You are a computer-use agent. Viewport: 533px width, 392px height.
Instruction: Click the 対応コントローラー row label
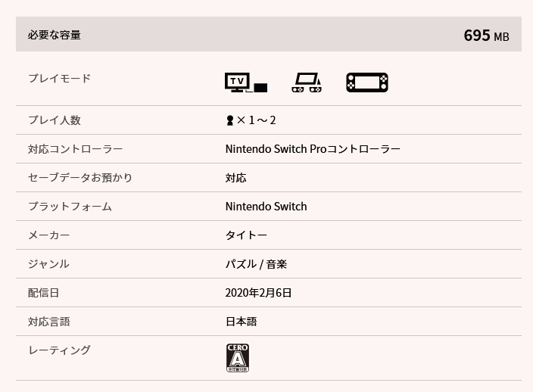(x=75, y=149)
